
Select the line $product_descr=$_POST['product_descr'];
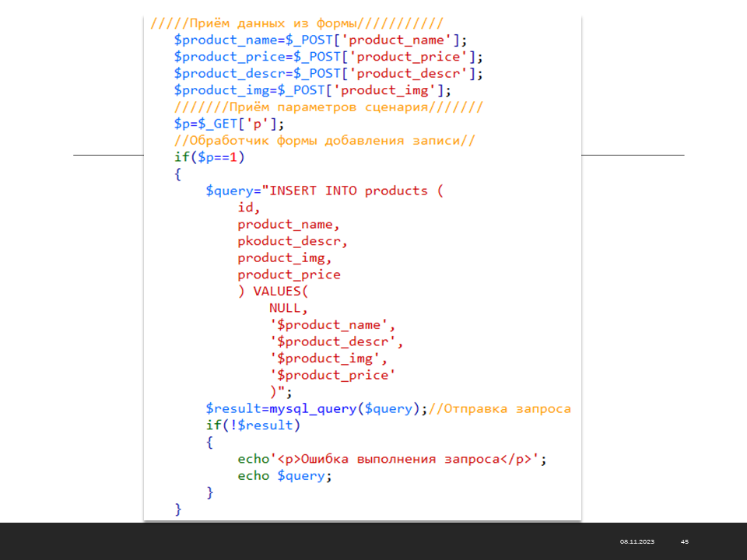328,74
